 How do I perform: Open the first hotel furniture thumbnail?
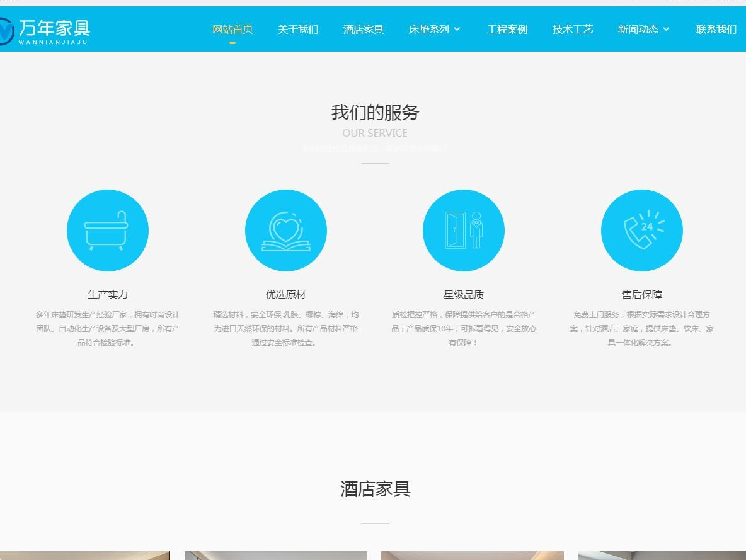84,556
